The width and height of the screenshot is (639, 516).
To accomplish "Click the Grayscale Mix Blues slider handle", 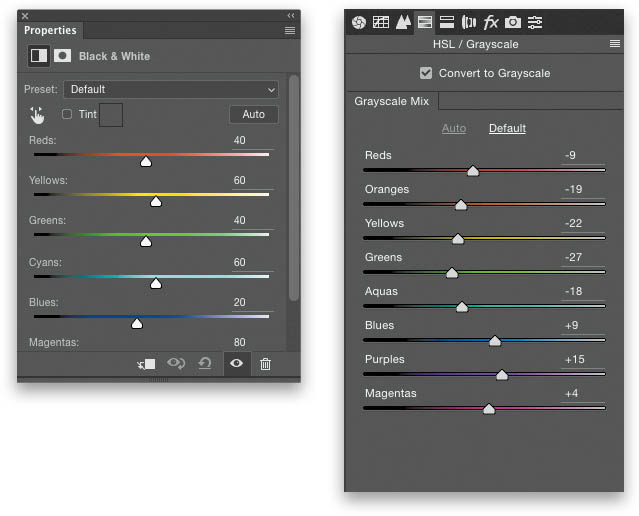I will click(495, 340).
